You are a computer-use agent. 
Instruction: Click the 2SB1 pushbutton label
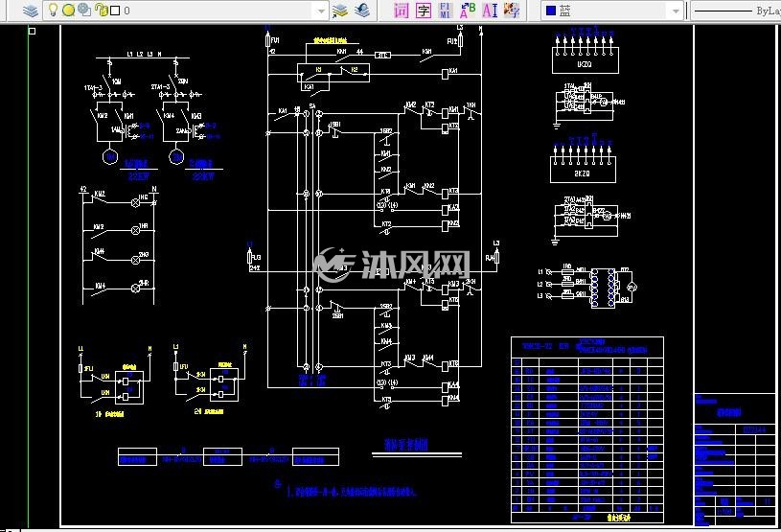coord(337,315)
